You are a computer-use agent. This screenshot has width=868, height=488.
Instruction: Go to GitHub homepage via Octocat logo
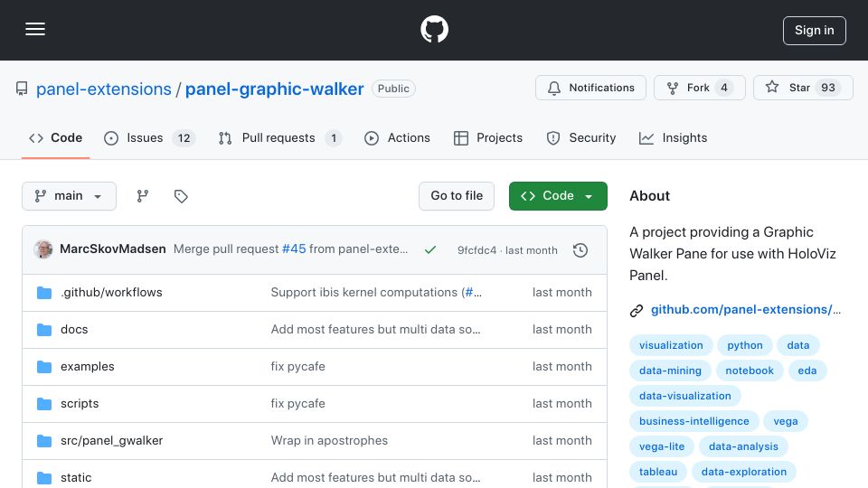(434, 29)
